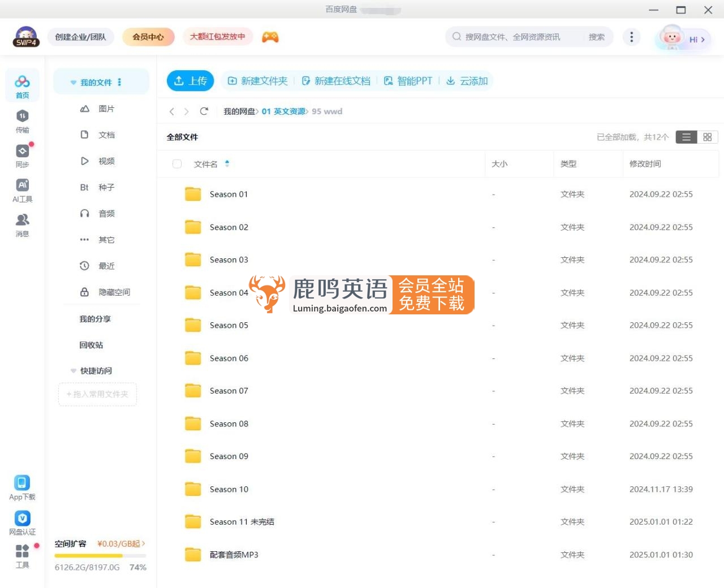Switch to grid view

(x=707, y=137)
